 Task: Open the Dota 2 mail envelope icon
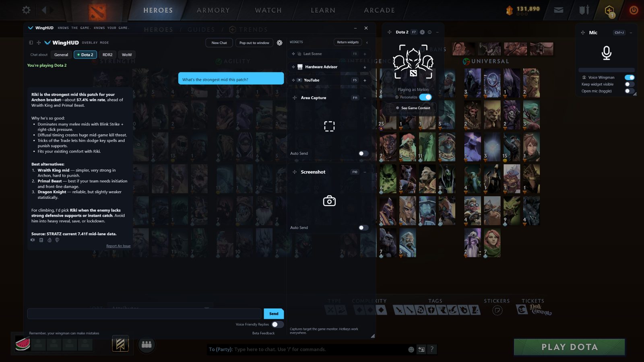(559, 10)
